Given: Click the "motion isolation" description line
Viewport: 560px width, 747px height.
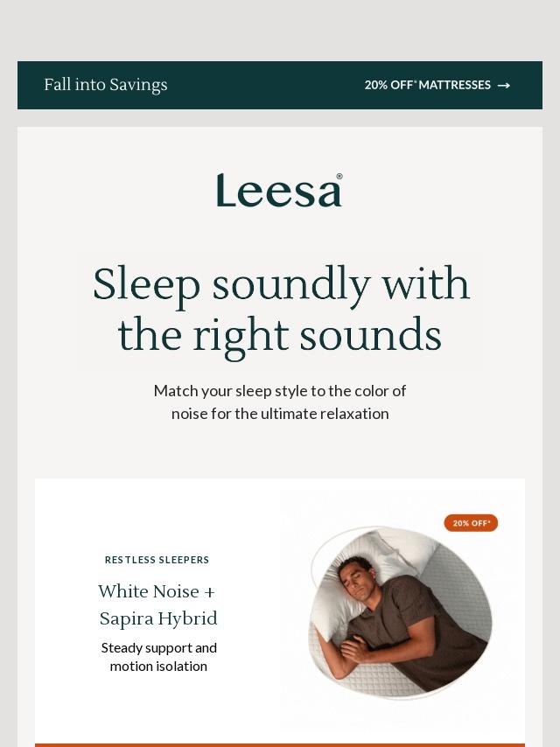Looking at the screenshot, I should (x=158, y=667).
